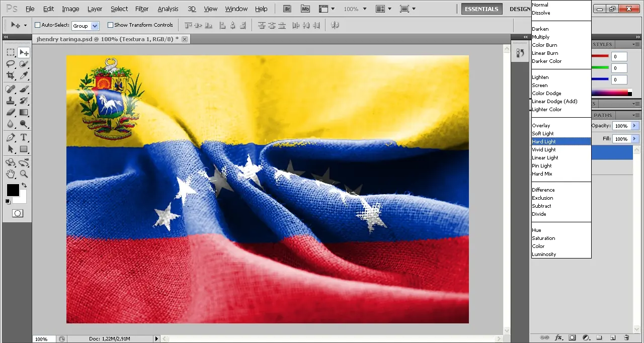The height and width of the screenshot is (343, 644).
Task: Open the Opacity slider arrow
Action: [x=634, y=126]
